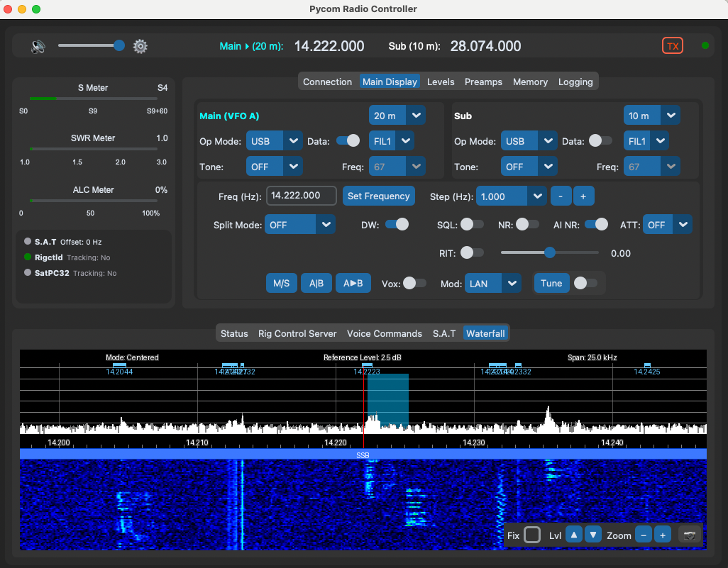Toggle Main VFO Data mode switch
728x568 pixels.
coord(348,141)
